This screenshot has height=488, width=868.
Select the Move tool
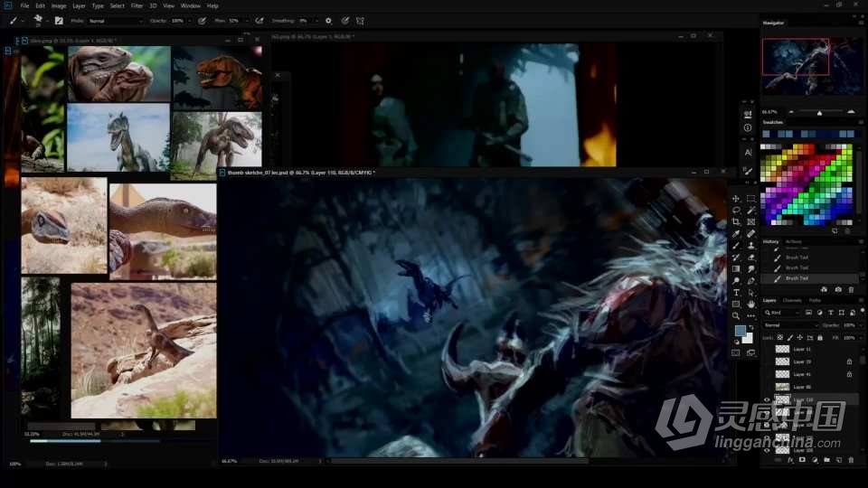coord(736,199)
